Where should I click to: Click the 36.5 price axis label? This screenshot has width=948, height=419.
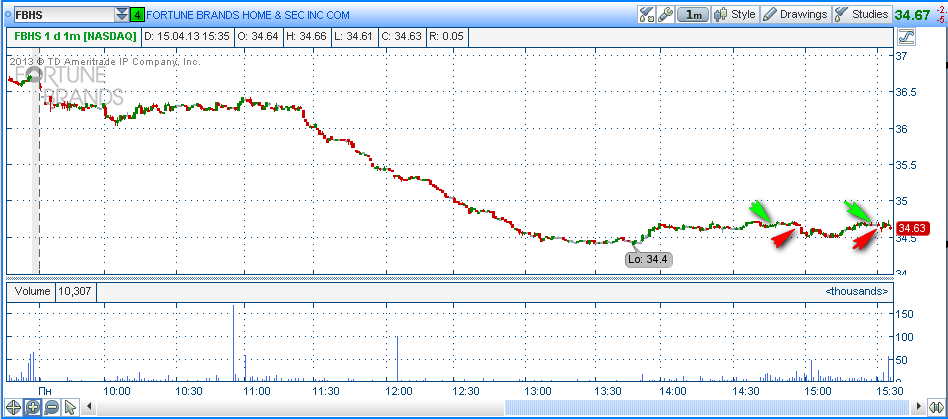click(907, 93)
